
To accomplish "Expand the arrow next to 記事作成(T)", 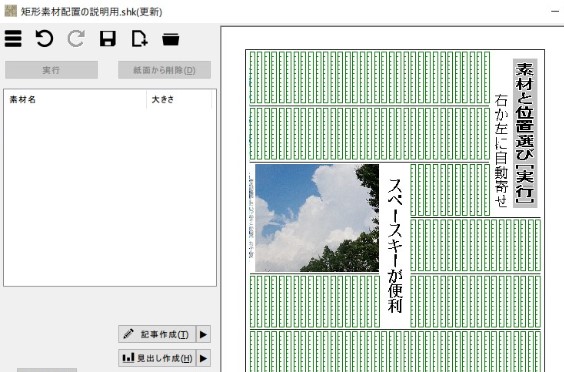I will click(203, 334).
